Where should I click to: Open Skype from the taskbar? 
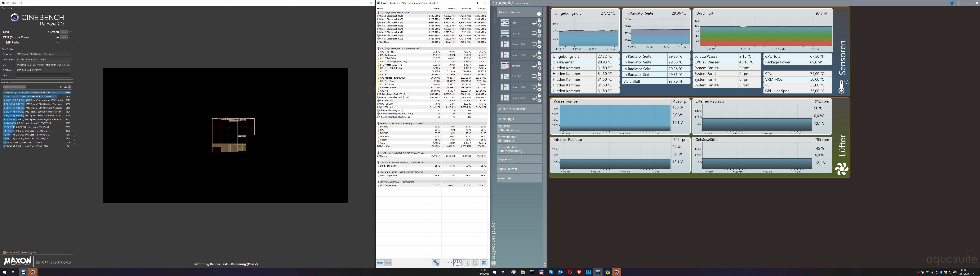(551, 272)
